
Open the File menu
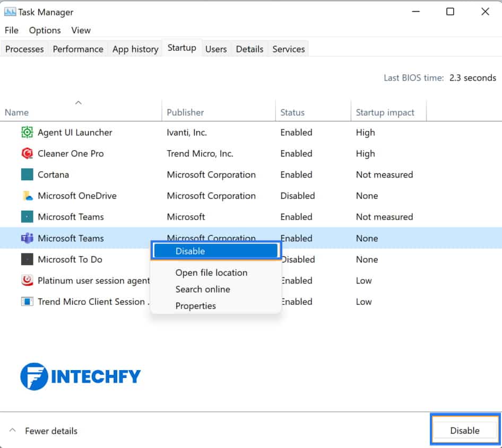coord(12,30)
